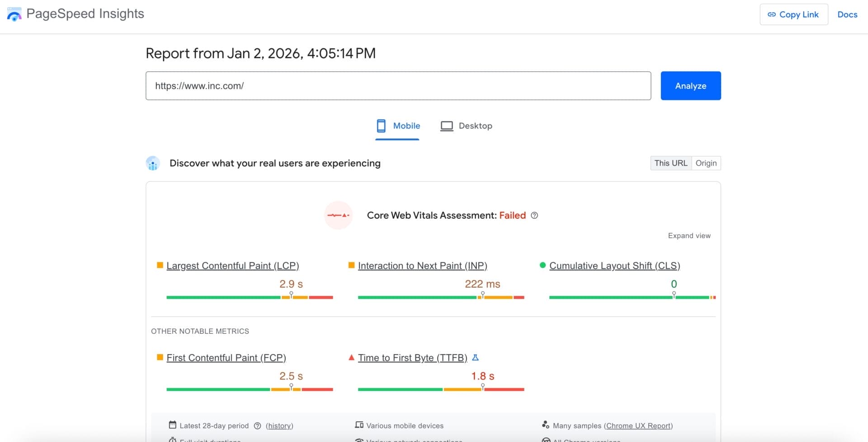Click the red Failed assessment text
The height and width of the screenshot is (442, 868).
(x=513, y=215)
